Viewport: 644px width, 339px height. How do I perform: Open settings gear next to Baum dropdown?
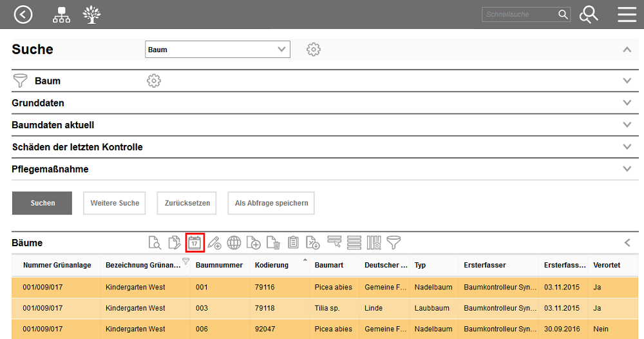click(314, 50)
